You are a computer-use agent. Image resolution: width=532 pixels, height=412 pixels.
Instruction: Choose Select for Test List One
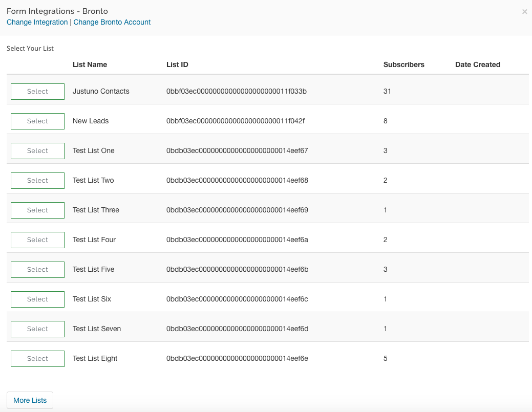click(37, 150)
